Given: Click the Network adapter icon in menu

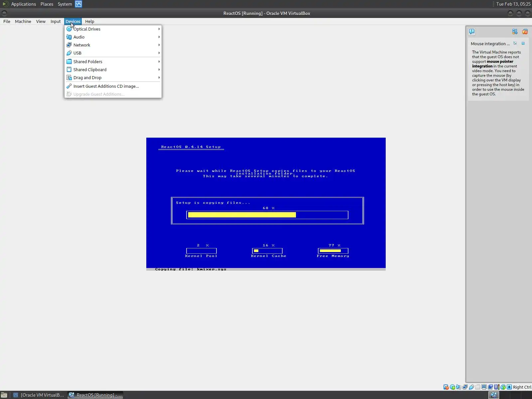Looking at the screenshot, I should [x=69, y=45].
